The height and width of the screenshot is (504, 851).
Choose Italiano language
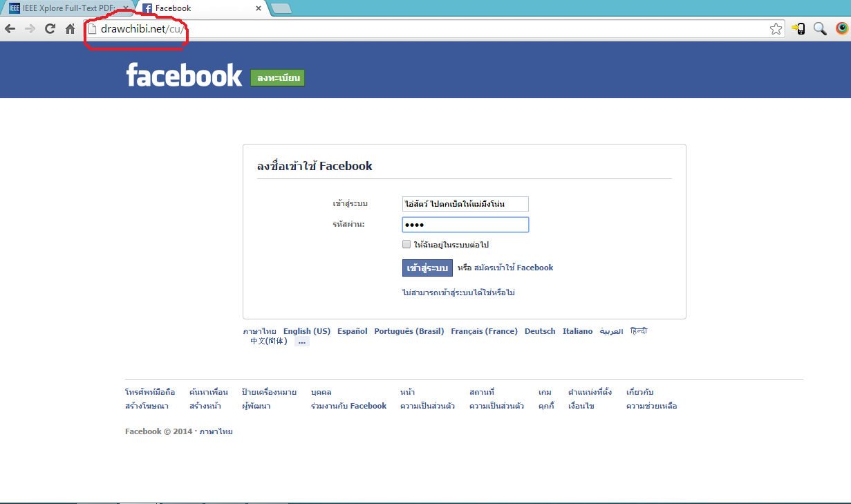[577, 331]
